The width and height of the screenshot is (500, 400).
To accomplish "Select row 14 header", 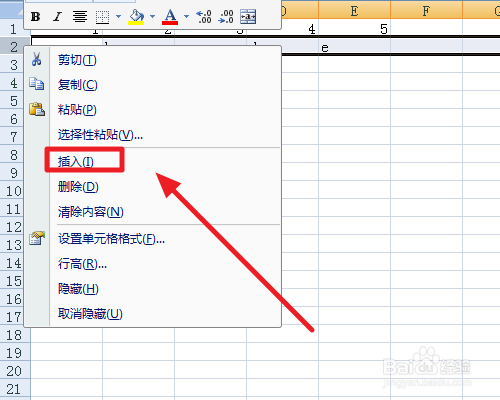I will 12,263.
